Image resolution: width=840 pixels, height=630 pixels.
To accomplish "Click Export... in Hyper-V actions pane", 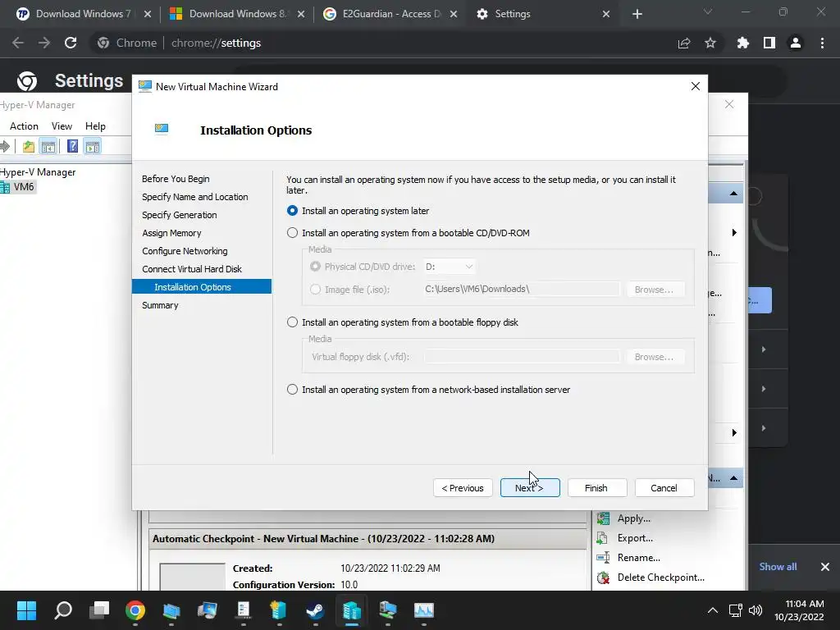I will [x=635, y=538].
